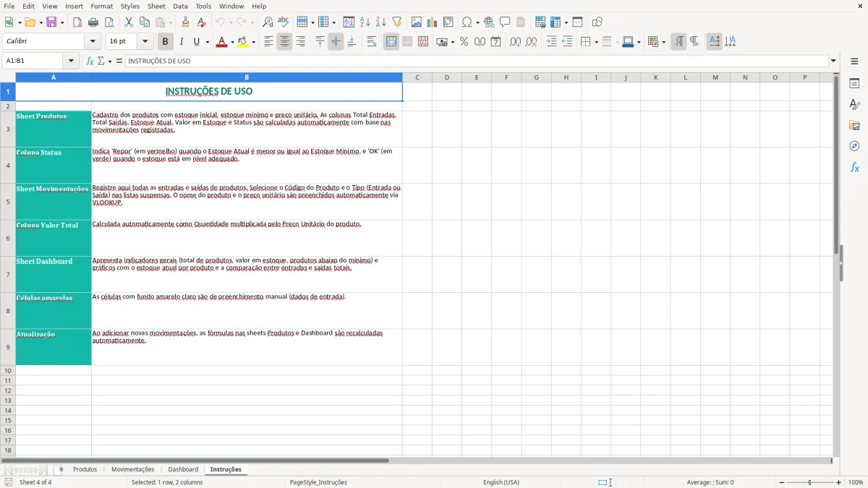Open the Font Size dropdown

click(x=145, y=42)
